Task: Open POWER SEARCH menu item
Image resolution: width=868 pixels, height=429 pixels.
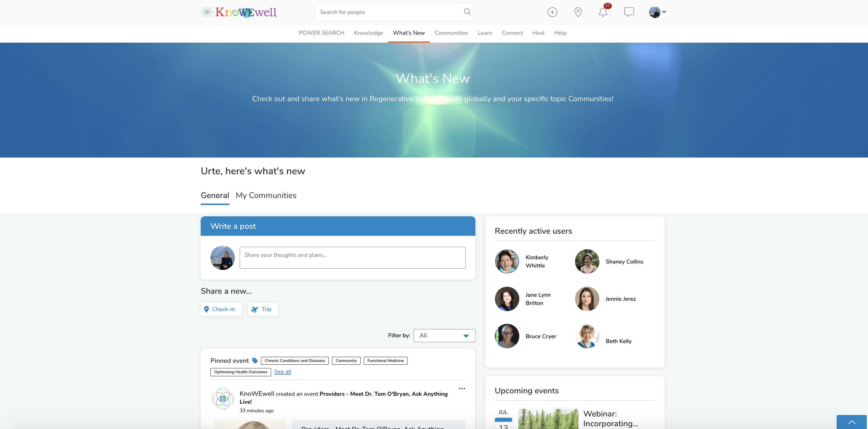Action: coord(321,33)
